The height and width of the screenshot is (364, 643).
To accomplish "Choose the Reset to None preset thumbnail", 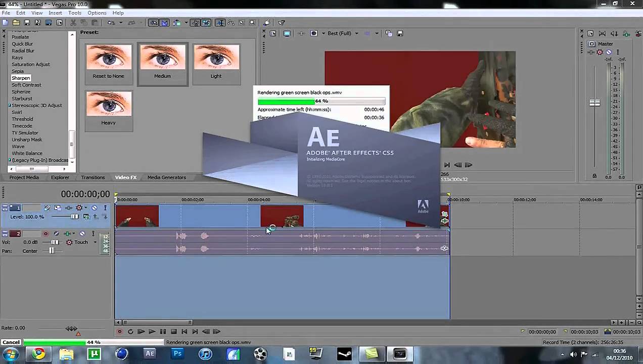I will [x=109, y=65].
